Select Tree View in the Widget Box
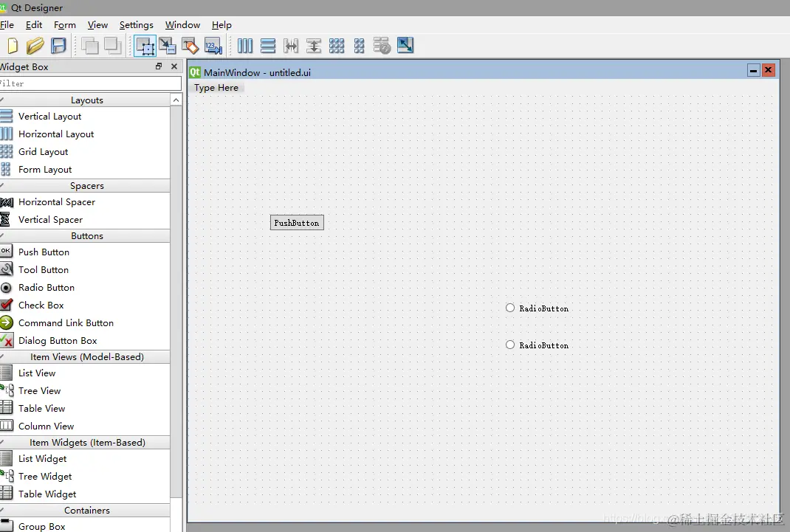790x532 pixels. click(85, 390)
